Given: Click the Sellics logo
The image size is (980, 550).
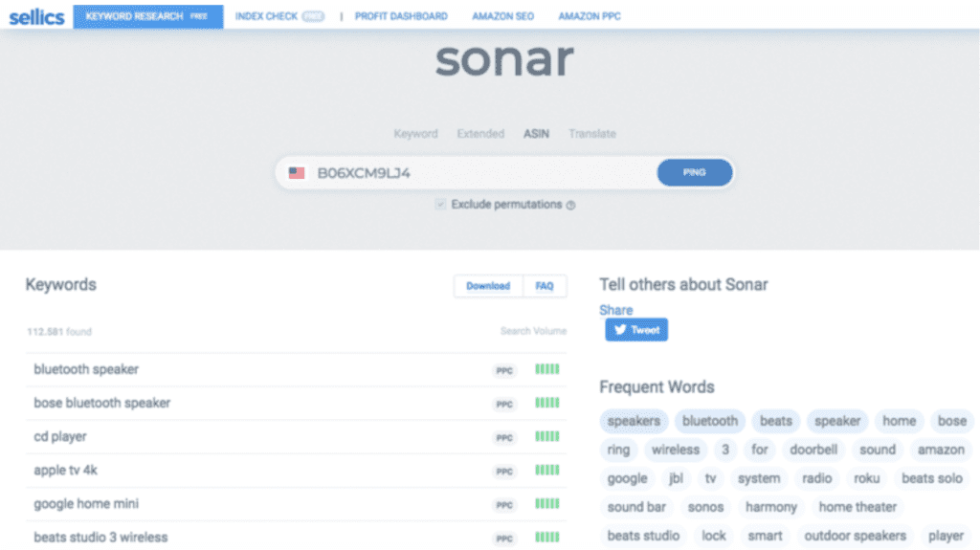Looking at the screenshot, I should 36,17.
